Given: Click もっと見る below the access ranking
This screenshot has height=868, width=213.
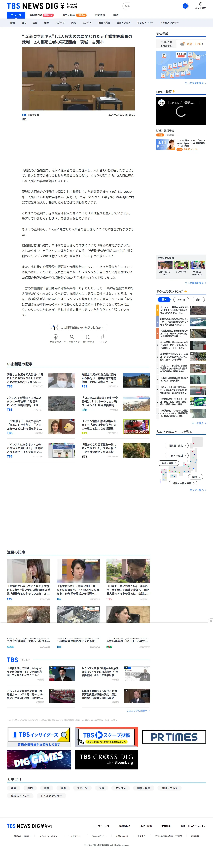Looking at the screenshot, I should [199, 423].
